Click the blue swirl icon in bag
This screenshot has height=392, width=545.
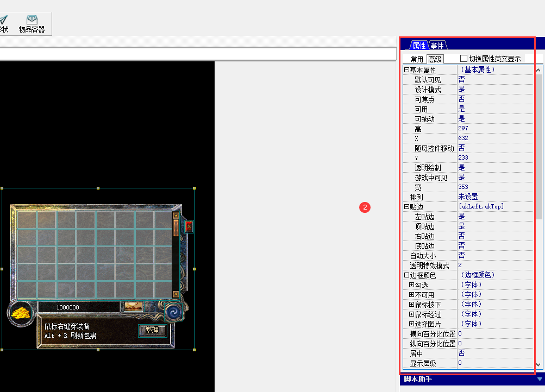174,312
